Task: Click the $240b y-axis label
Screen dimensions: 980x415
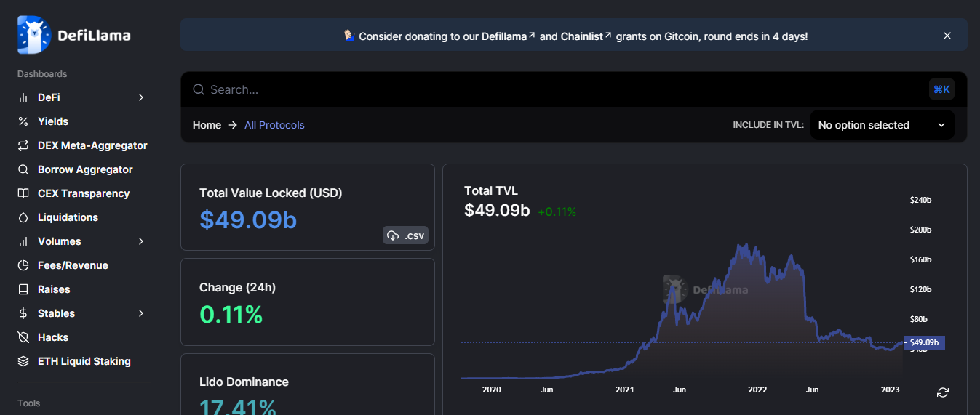Action: (920, 200)
